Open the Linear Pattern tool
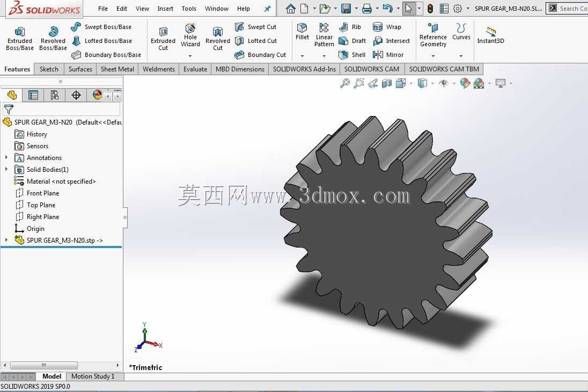The height and width of the screenshot is (392, 588). (324, 35)
